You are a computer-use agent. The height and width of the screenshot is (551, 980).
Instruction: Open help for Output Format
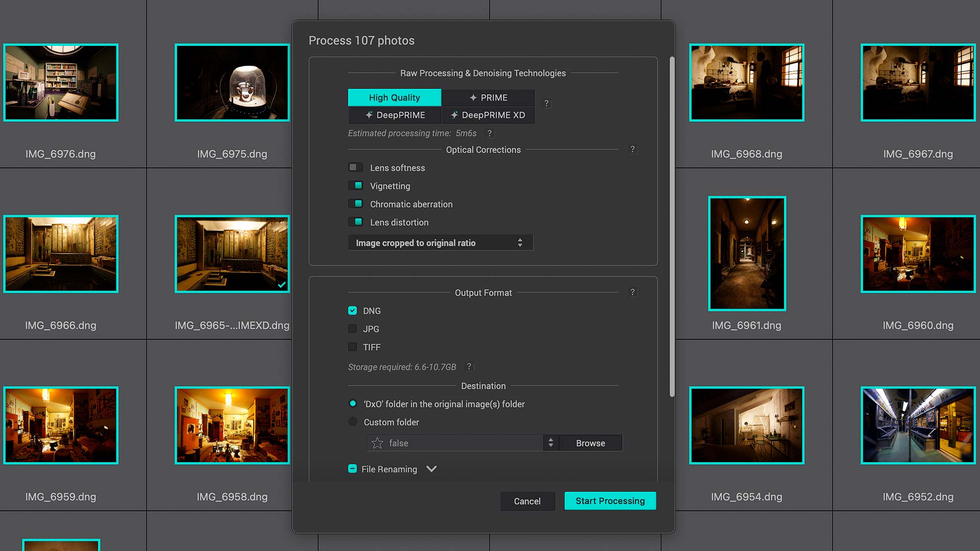(x=633, y=292)
